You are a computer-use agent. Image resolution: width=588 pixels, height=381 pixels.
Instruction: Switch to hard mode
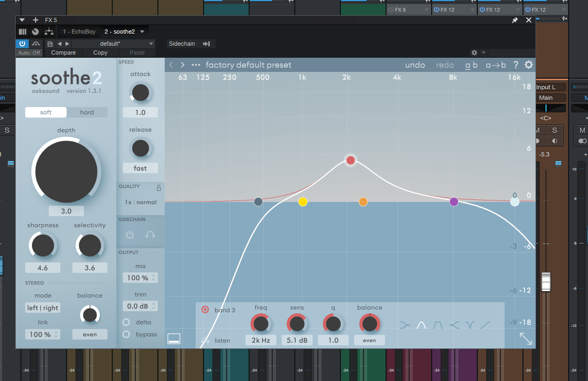tap(87, 112)
